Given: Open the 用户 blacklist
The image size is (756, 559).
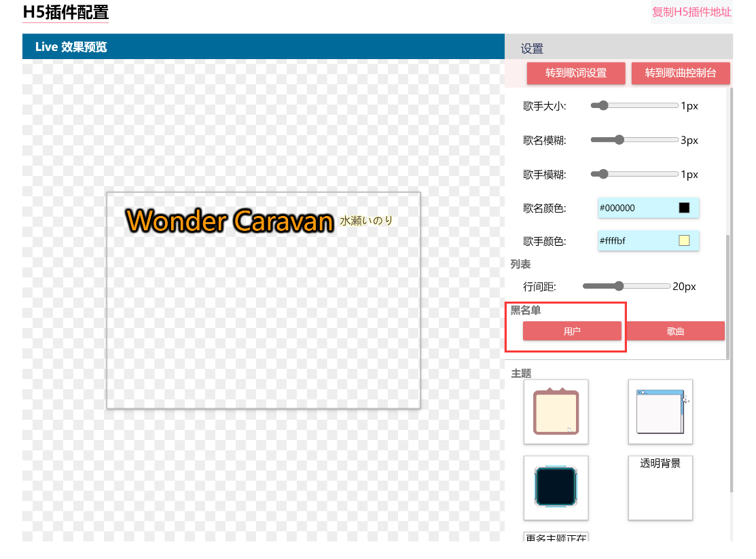Looking at the screenshot, I should pyautogui.click(x=572, y=331).
